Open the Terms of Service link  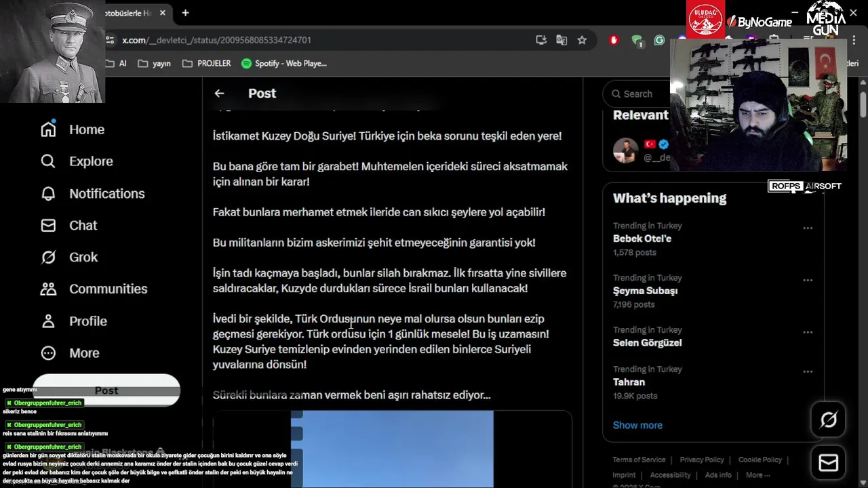coord(639,460)
